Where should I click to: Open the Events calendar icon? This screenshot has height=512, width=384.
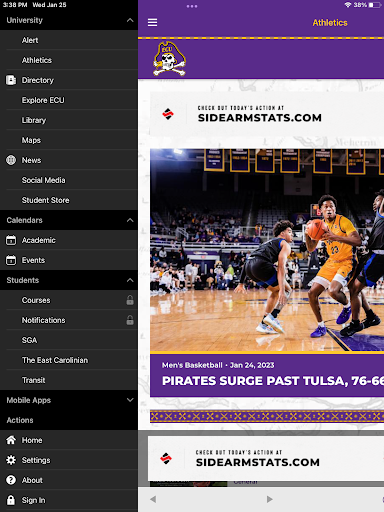pos(11,260)
